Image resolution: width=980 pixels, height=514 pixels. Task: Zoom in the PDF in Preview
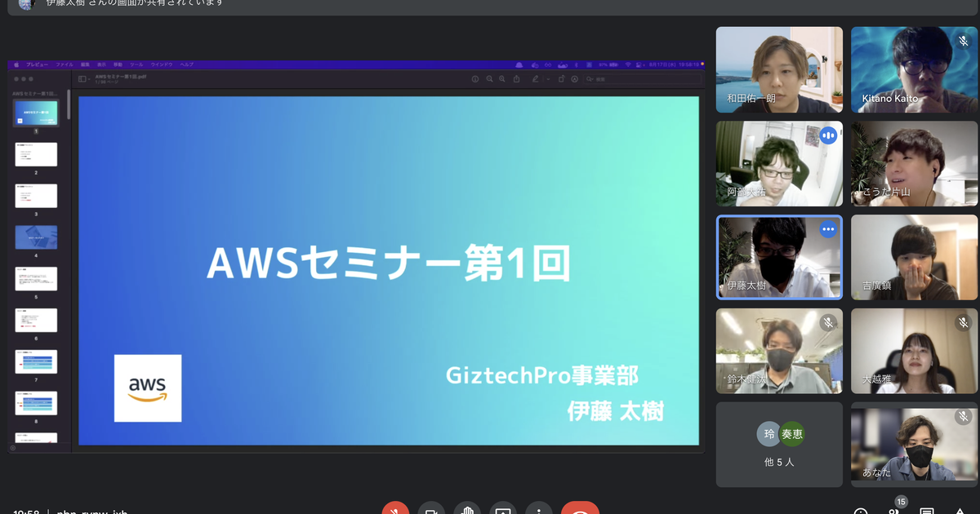[502, 79]
